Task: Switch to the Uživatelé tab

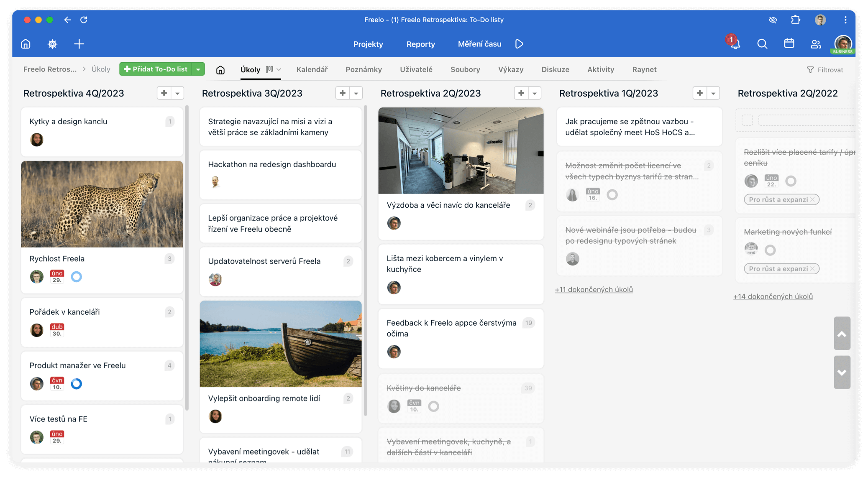Action: tap(416, 69)
